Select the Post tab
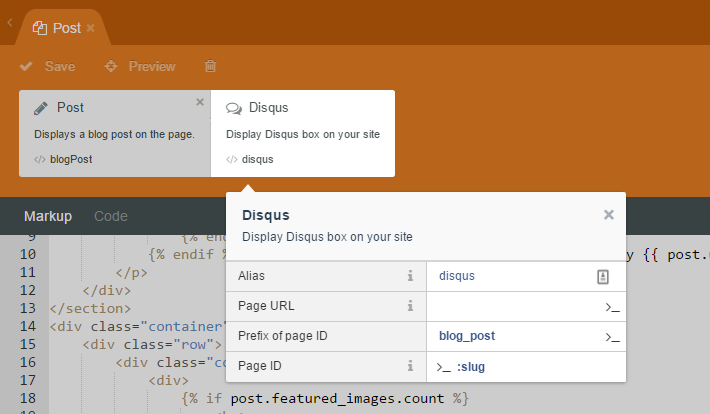This screenshot has height=414, width=710. click(63, 28)
